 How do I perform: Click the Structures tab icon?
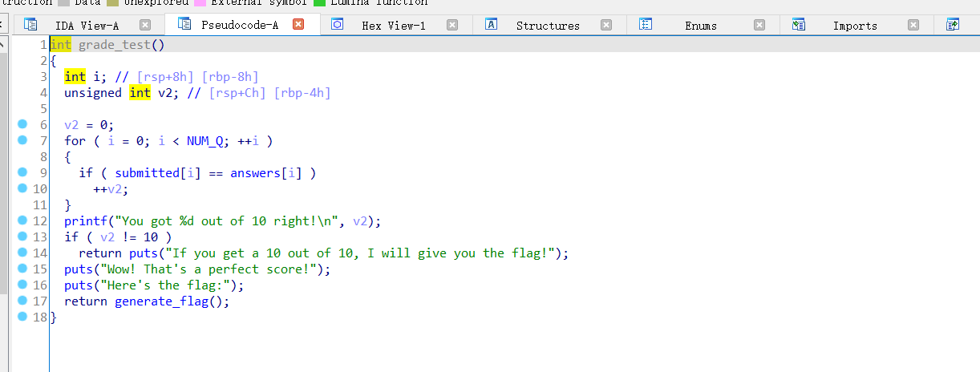coord(492,26)
